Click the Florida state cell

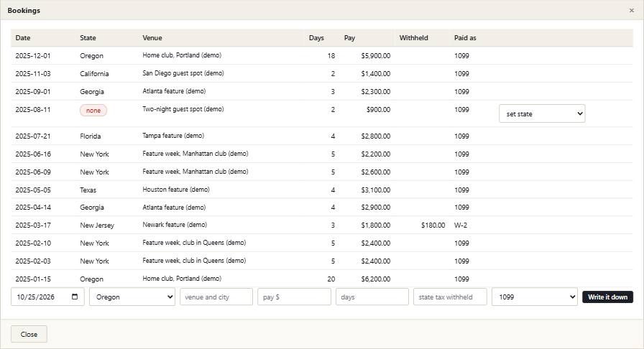(x=91, y=136)
